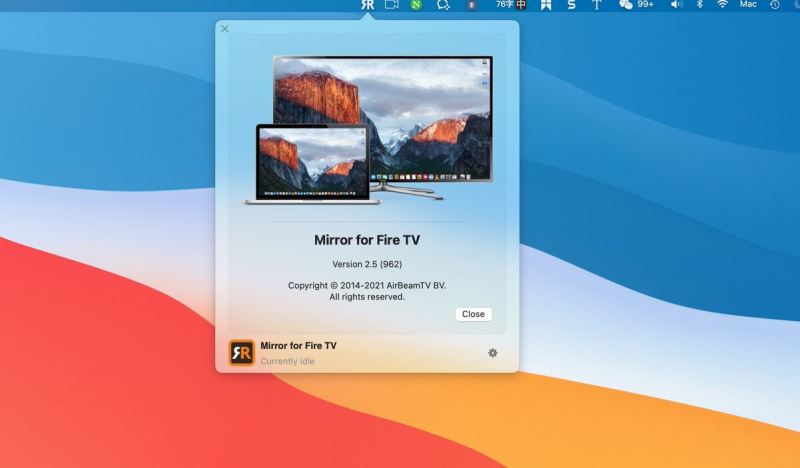Viewport: 800px width, 468px height.
Task: Click the Mac text in menu bar
Action: pyautogui.click(x=748, y=4)
